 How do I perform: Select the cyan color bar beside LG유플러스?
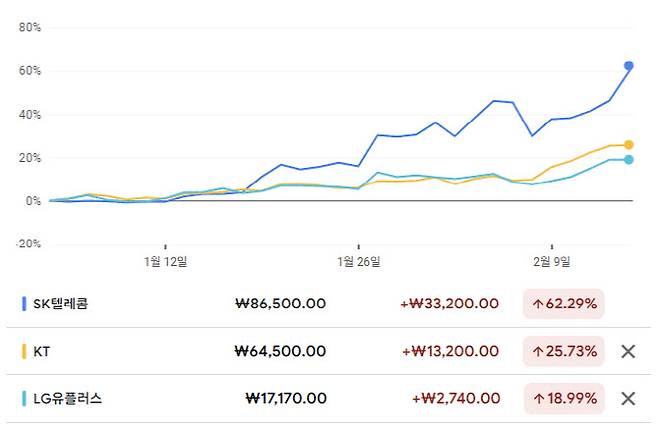tap(23, 398)
